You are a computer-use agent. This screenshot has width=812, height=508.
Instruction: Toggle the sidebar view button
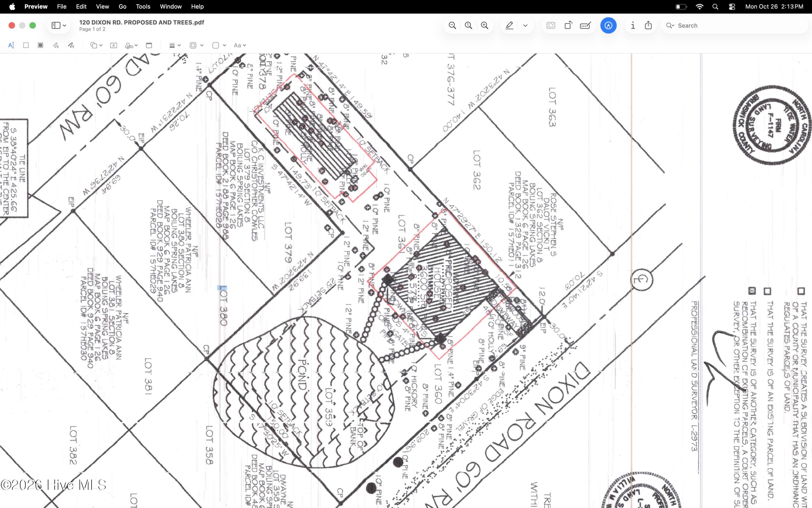59,25
